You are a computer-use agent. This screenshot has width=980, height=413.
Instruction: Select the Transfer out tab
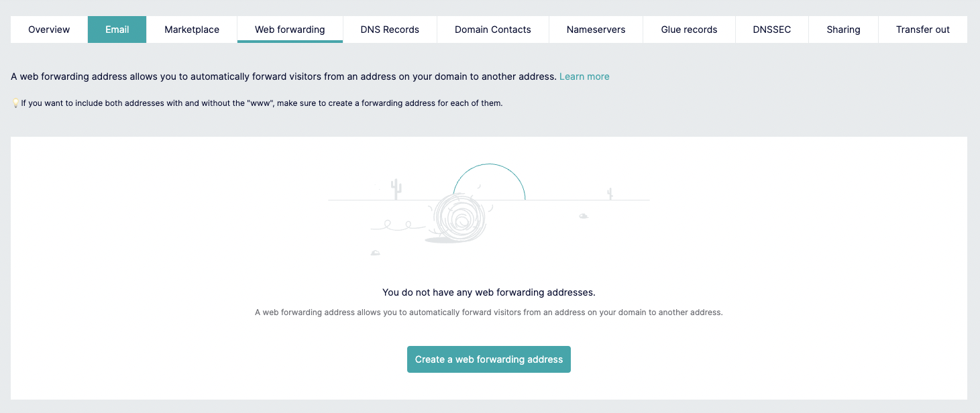(x=923, y=29)
